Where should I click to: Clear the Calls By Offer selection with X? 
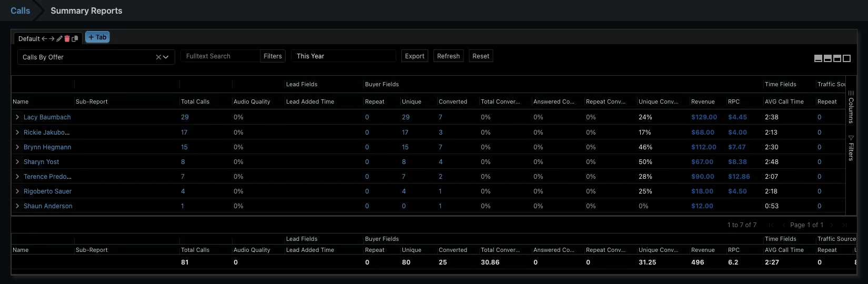click(x=158, y=57)
